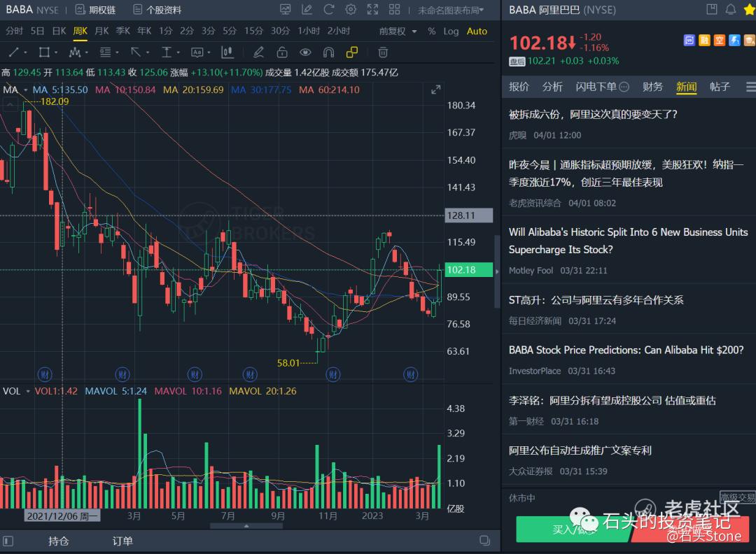
Task: Open news '李泽铭：阿里分拆有望成控股公司'
Action: 612,401
